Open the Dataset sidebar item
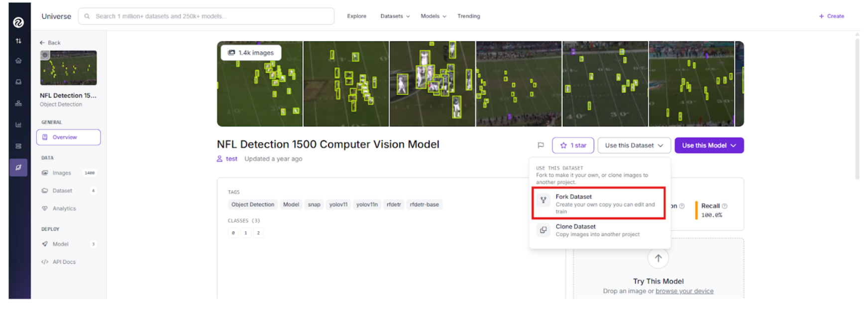Screen dimensions: 868x309 [68, 191]
